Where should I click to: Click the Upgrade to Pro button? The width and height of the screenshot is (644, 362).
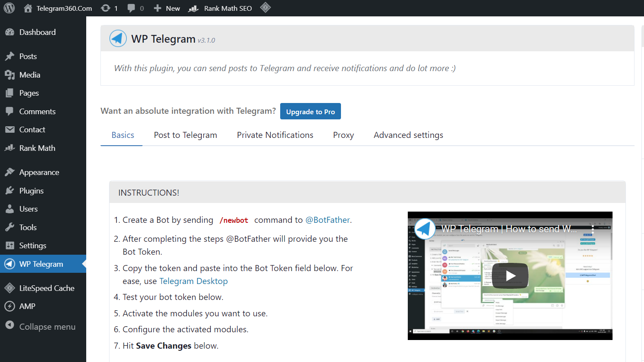[310, 112]
